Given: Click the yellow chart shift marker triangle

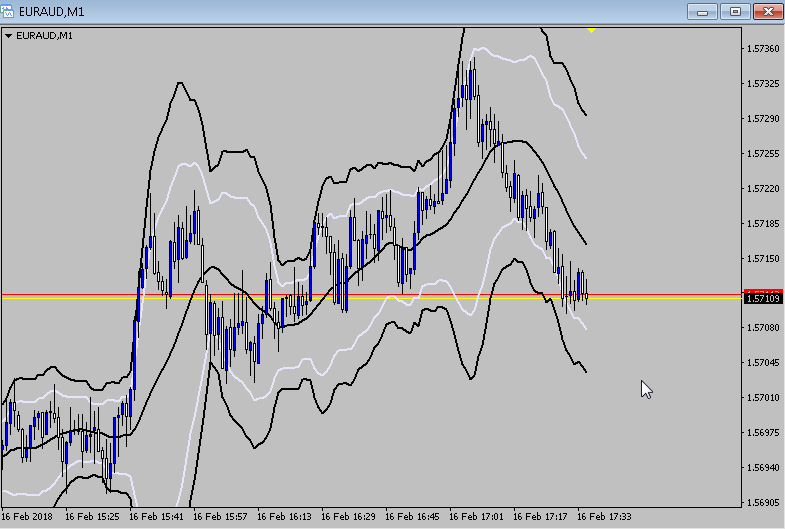Looking at the screenshot, I should (x=591, y=31).
